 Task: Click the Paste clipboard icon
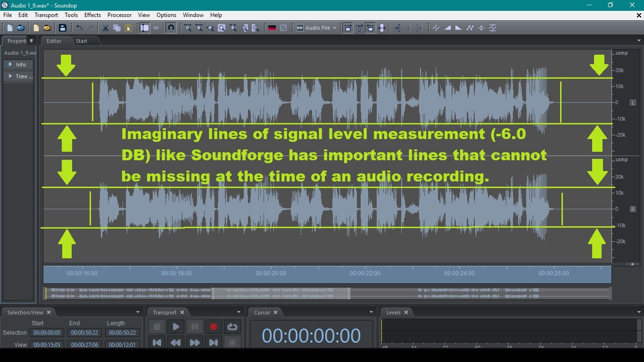pyautogui.click(x=128, y=28)
